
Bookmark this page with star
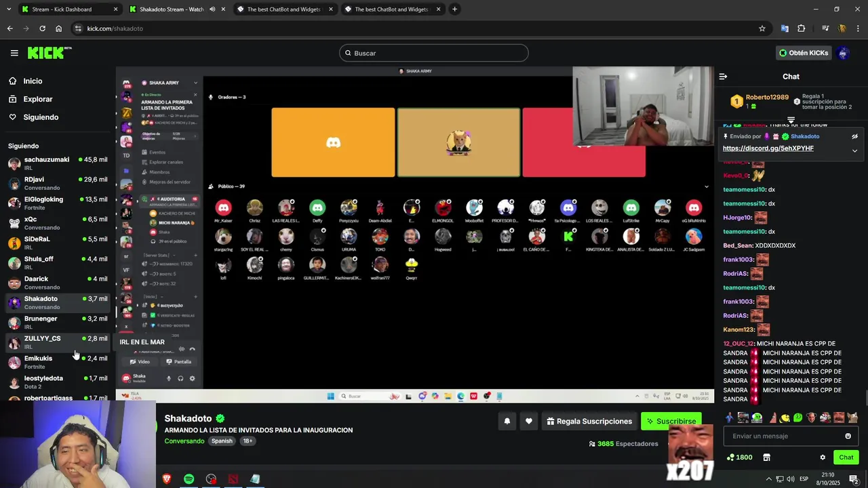click(x=762, y=28)
